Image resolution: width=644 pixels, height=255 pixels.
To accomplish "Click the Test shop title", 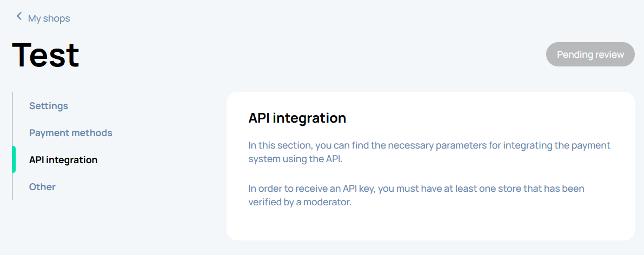I will point(45,55).
